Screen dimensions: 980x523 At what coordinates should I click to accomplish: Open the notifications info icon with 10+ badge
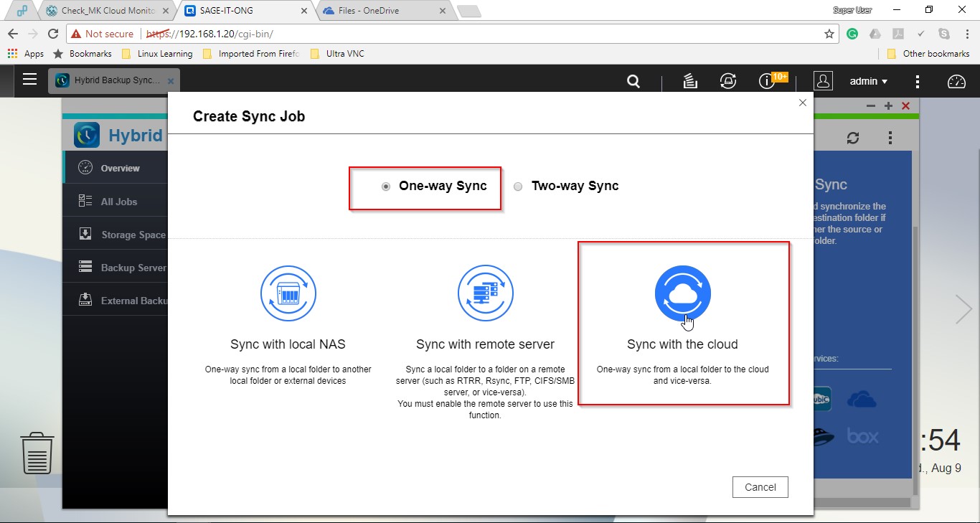[x=767, y=81]
